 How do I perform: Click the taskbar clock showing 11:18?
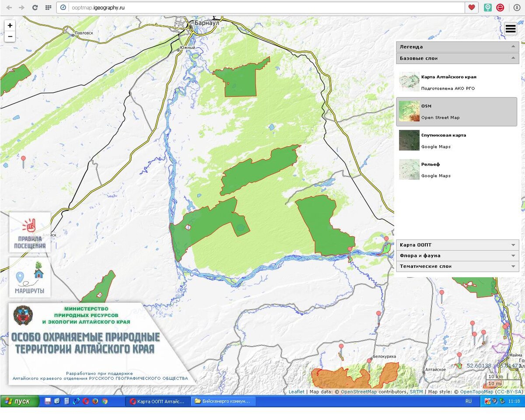click(514, 401)
